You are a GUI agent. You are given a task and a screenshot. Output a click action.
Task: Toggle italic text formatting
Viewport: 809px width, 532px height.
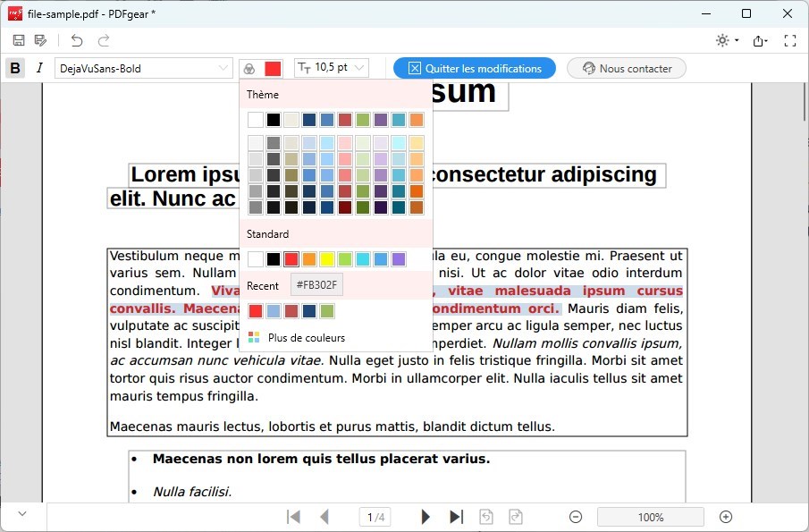(x=38, y=68)
